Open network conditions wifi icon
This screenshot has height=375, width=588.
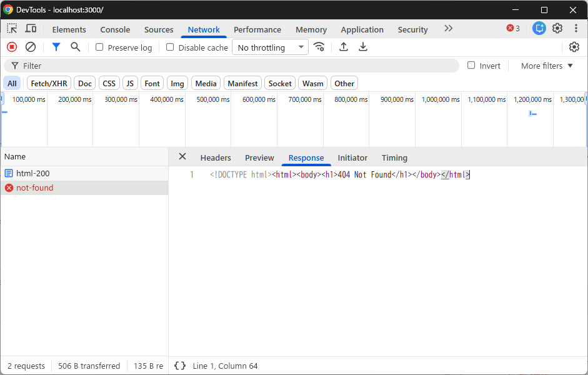319,47
